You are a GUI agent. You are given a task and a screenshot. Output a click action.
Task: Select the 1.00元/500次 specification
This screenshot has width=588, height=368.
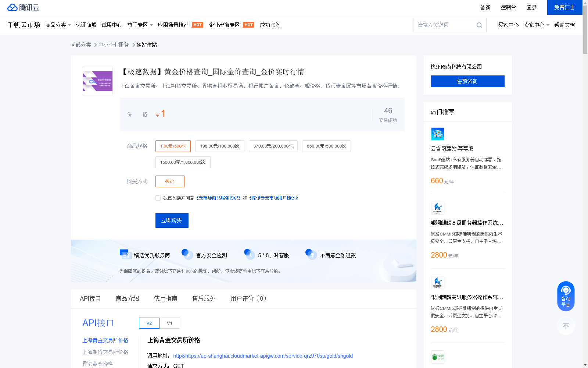[173, 146]
